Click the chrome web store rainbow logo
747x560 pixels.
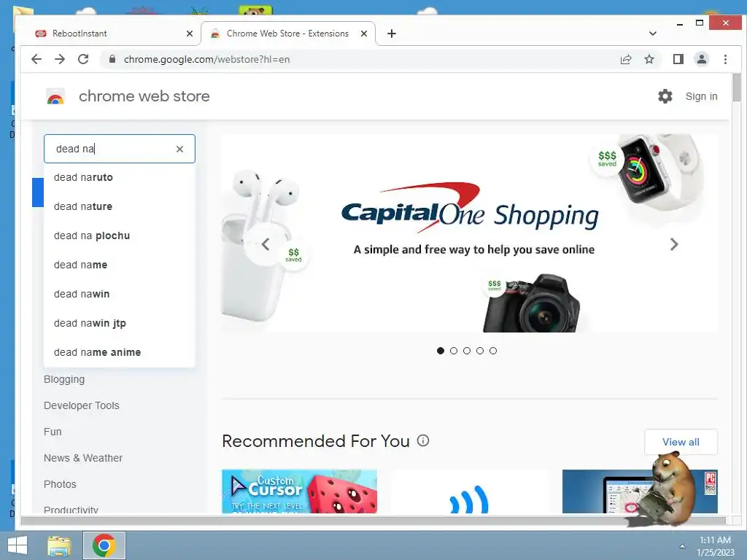tap(55, 97)
